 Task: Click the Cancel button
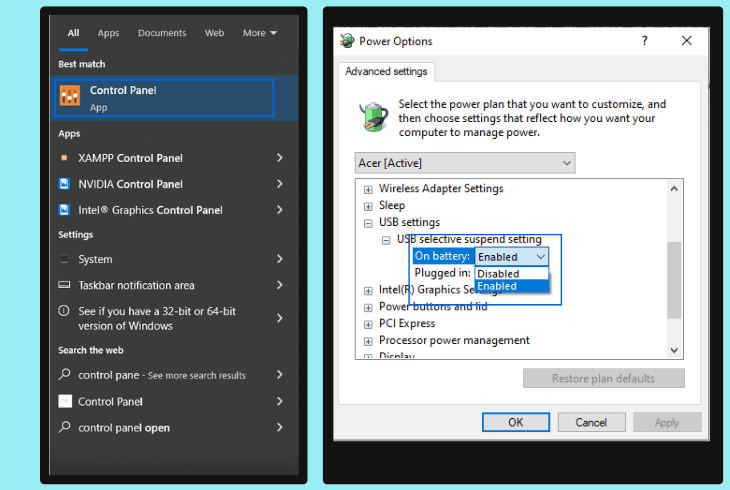point(591,422)
